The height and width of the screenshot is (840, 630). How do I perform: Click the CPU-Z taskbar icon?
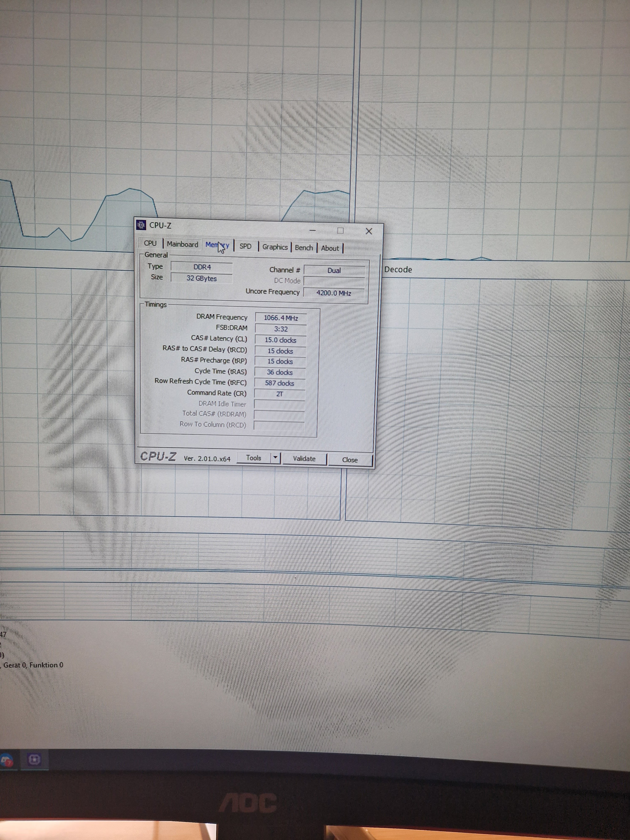[34, 759]
